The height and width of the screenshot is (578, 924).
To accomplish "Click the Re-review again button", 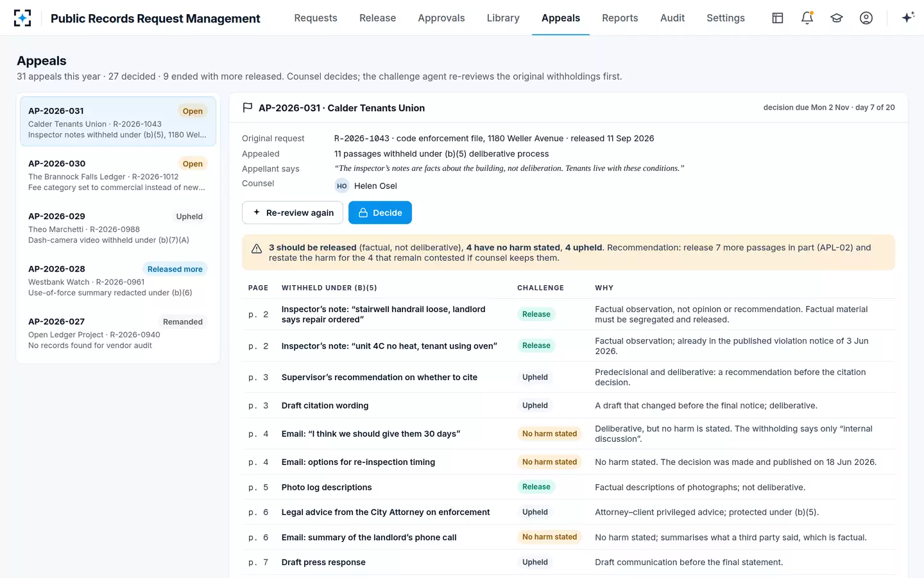I will [293, 213].
